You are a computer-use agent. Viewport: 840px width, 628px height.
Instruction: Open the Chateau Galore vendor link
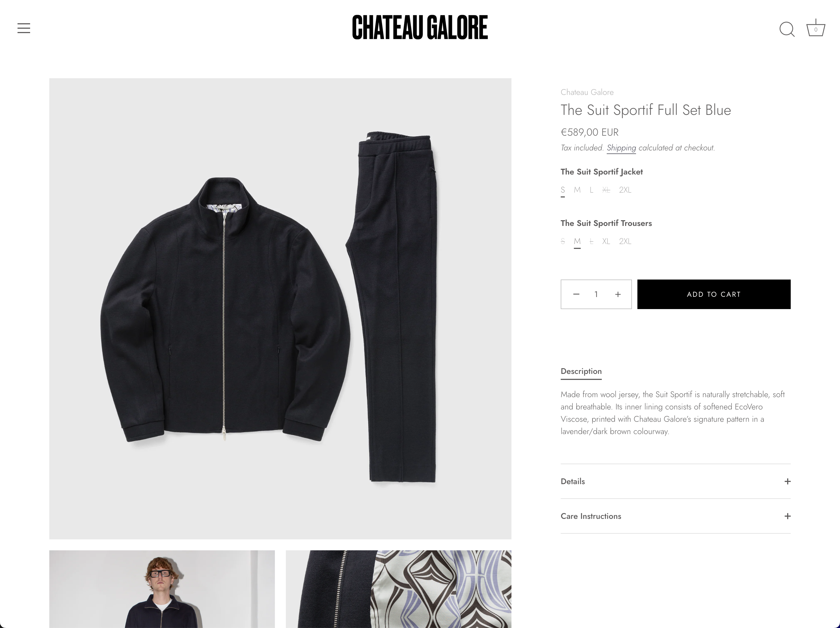tap(587, 92)
